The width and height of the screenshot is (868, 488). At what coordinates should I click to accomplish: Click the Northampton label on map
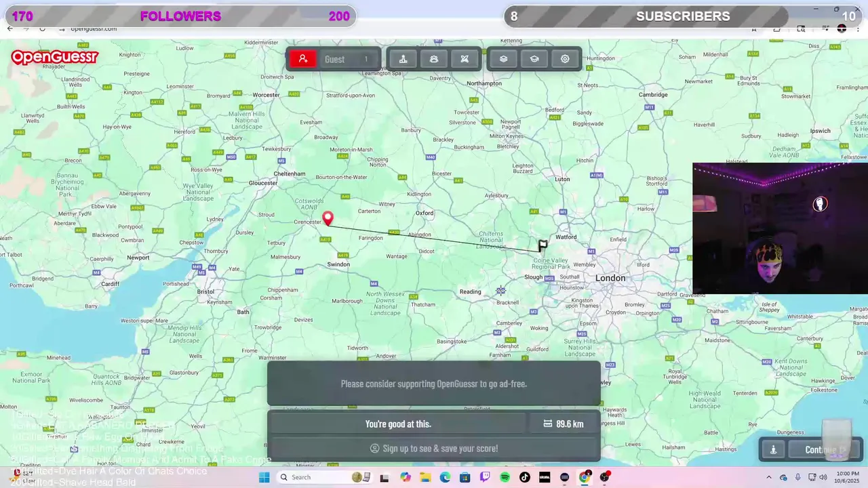coord(484,83)
